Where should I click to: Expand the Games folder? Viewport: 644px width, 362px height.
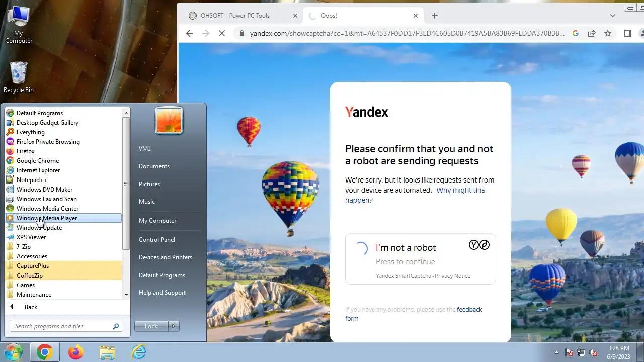[63, 285]
